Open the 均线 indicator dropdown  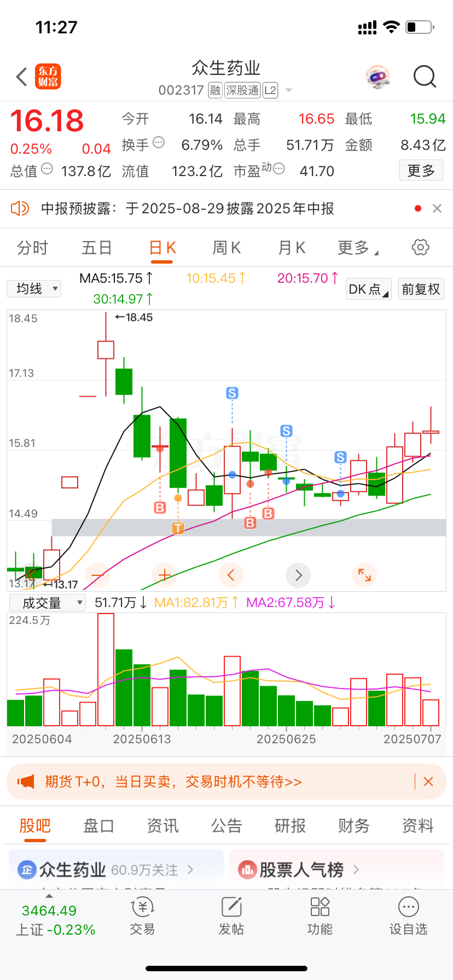(x=34, y=288)
